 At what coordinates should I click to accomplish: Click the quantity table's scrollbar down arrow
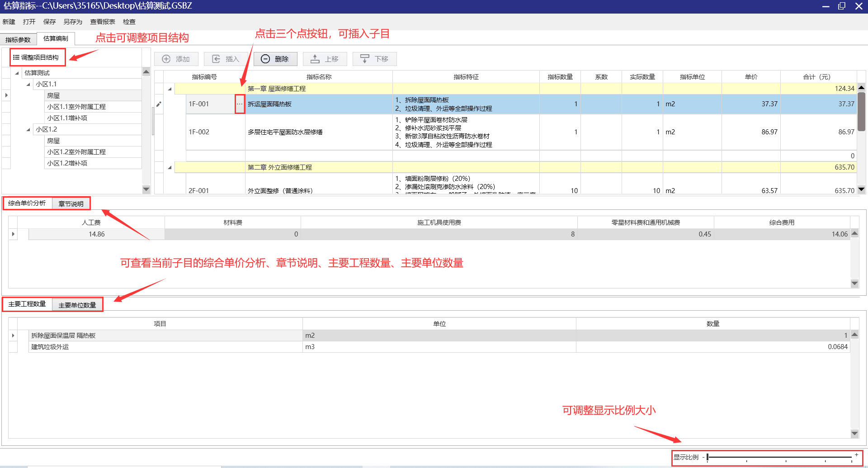pos(854,433)
